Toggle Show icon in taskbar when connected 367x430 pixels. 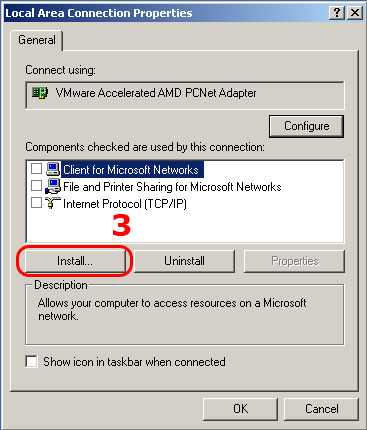click(x=31, y=362)
